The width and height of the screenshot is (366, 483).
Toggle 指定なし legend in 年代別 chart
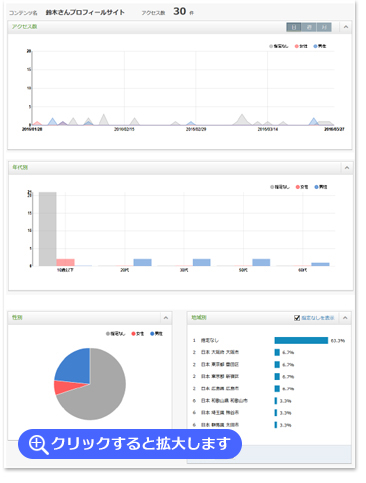(280, 187)
